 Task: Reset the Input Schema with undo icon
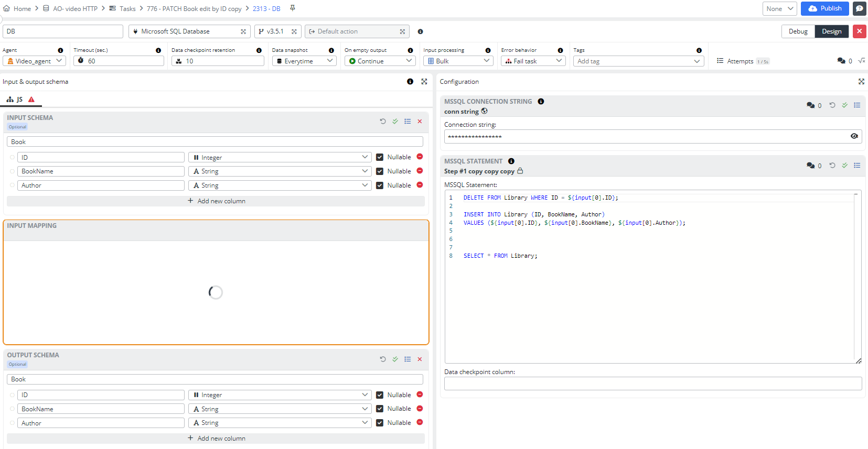tap(383, 122)
